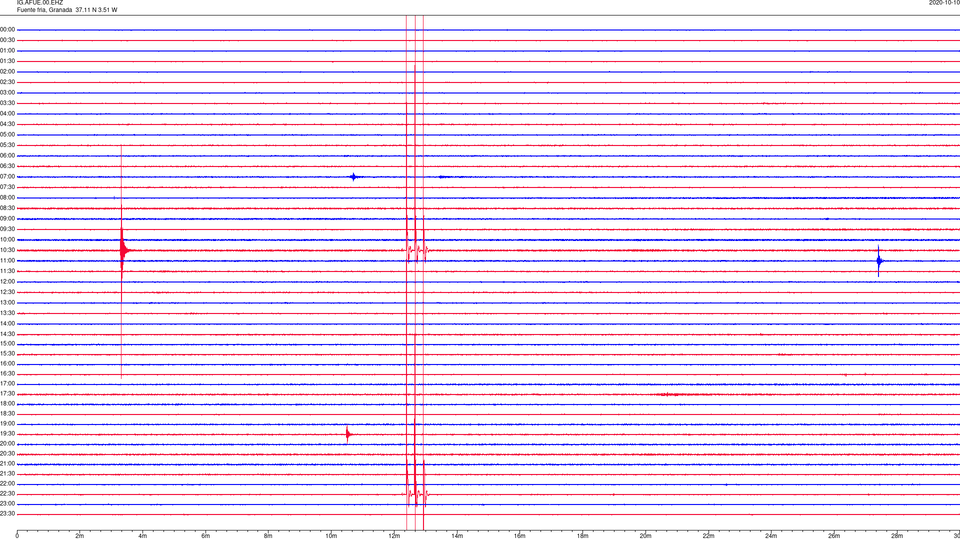
Task: Select the 19:30 trace time label
Action: tap(8, 433)
